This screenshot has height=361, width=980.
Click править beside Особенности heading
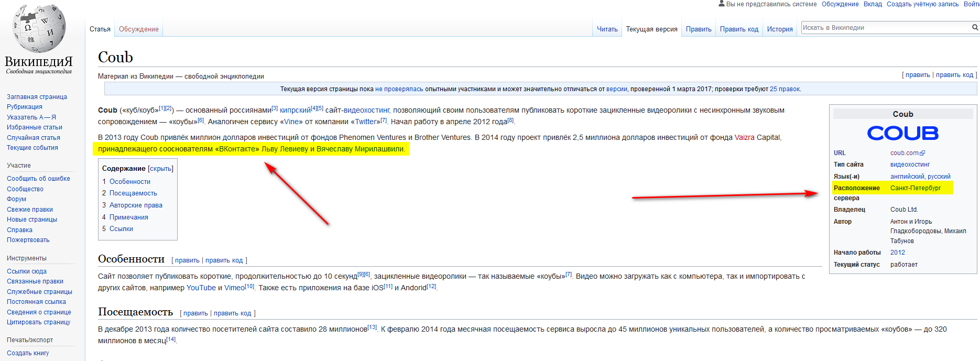click(x=187, y=260)
